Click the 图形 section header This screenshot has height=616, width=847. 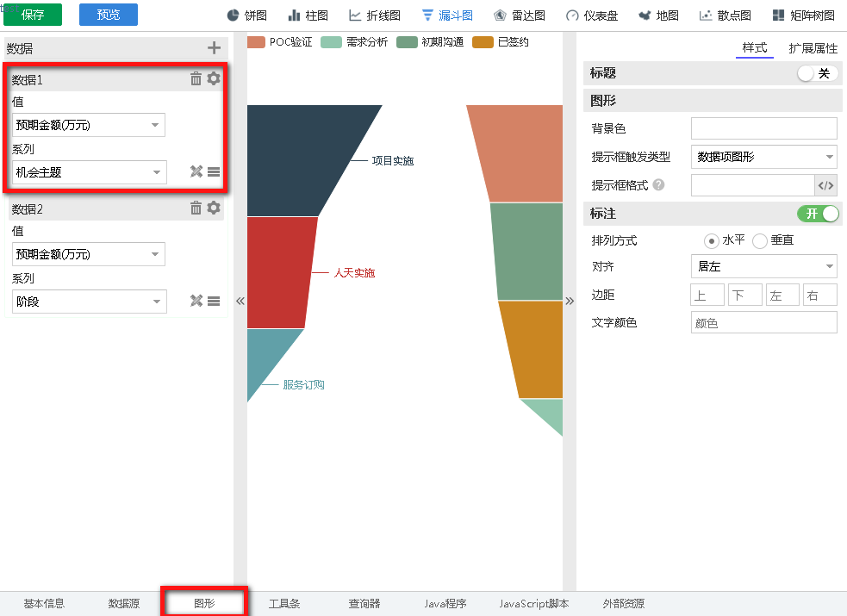(x=713, y=101)
